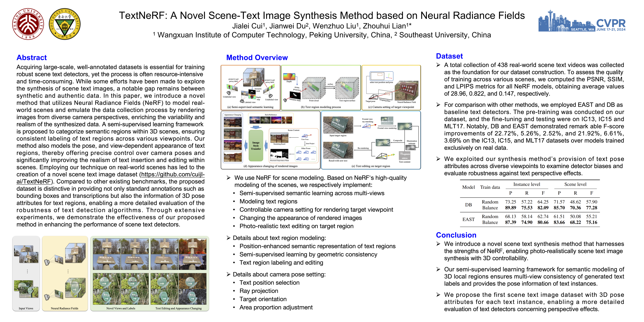Click the arrow bullet before 'Details about camera pose setting'
The height and width of the screenshot is (322, 644).
(x=228, y=274)
